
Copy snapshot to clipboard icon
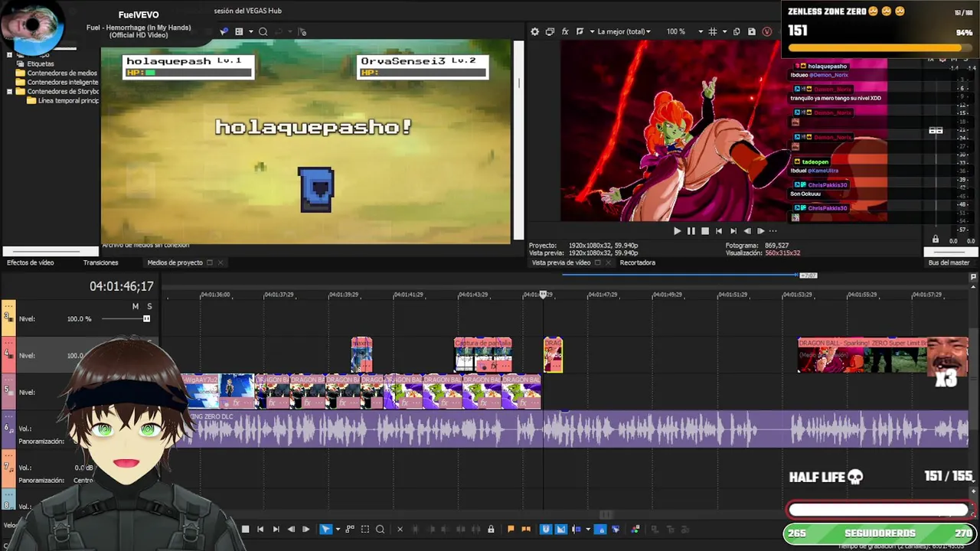click(737, 31)
